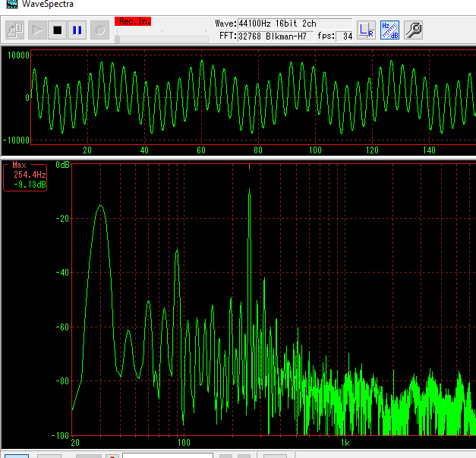The width and height of the screenshot is (476, 458).
Task: Click the -10000 amplitude axis label
Action: 16,141
